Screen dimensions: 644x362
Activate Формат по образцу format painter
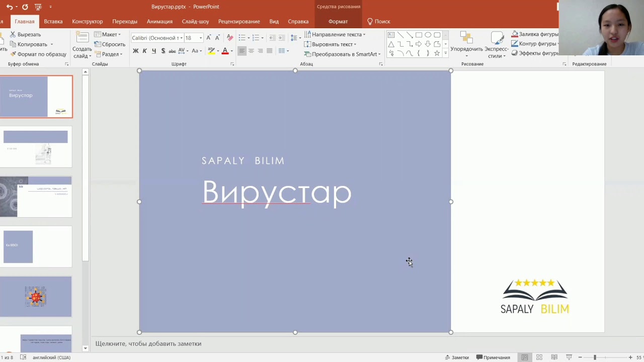coord(38,54)
